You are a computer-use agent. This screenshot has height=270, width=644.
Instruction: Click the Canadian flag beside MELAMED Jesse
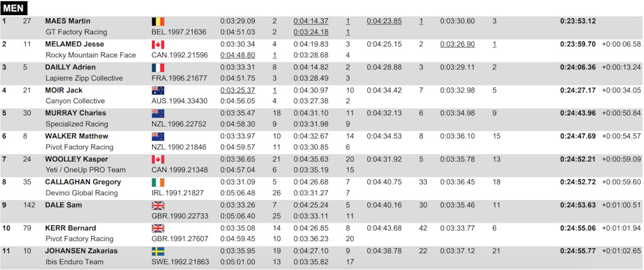click(x=158, y=45)
